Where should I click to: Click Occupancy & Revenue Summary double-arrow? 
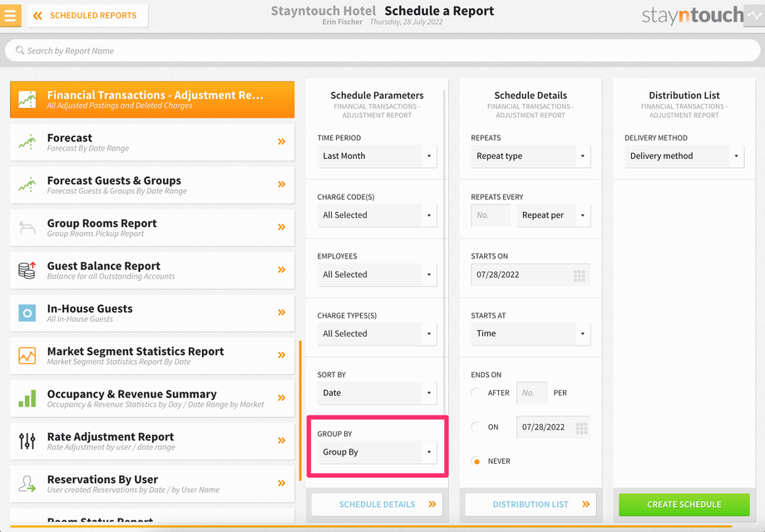282,398
